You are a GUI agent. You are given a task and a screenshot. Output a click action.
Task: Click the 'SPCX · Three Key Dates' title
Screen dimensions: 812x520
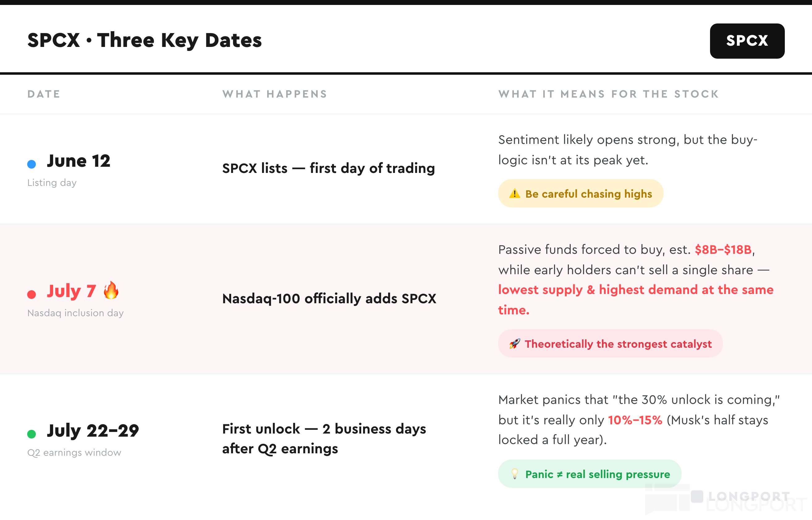click(145, 40)
